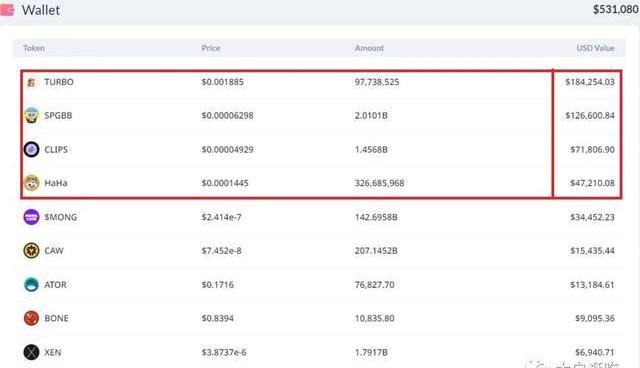Image resolution: width=640 pixels, height=368 pixels.
Task: Click the black XEN token icon
Action: pos(31,352)
